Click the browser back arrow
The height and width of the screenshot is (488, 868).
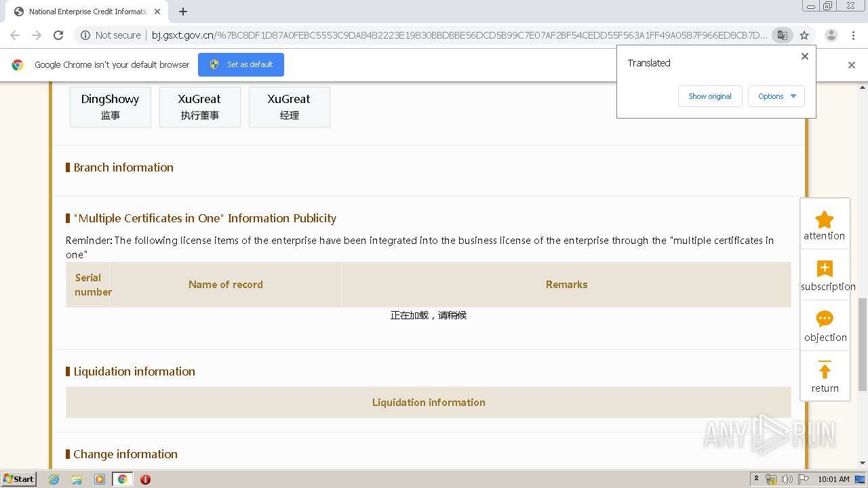coord(15,35)
